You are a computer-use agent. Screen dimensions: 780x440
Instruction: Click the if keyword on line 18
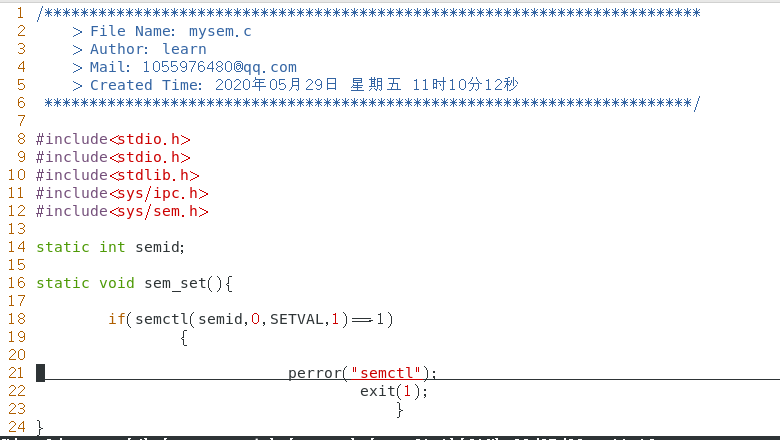pyautogui.click(x=116, y=319)
